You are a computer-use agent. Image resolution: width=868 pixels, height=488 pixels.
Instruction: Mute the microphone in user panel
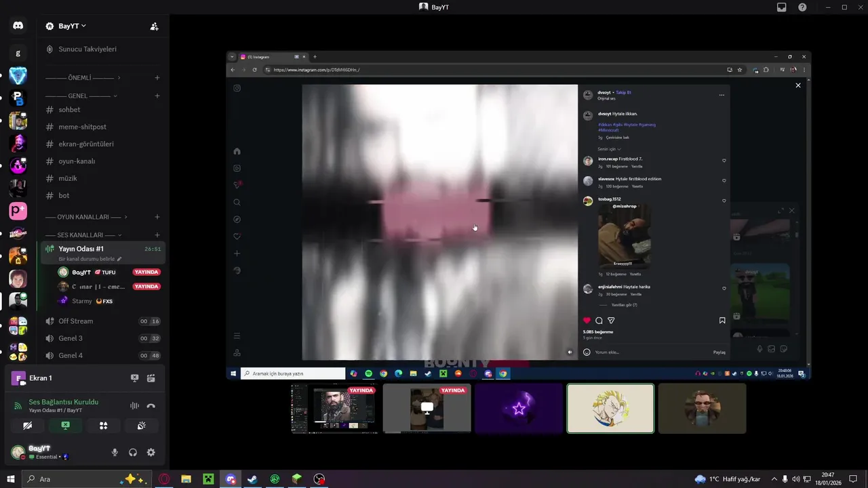coord(115,452)
